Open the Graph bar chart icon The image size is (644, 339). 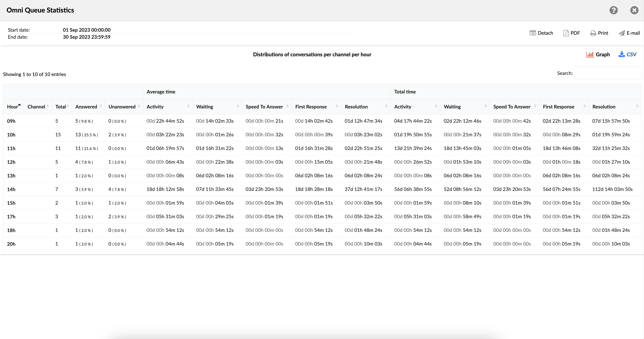pos(590,54)
